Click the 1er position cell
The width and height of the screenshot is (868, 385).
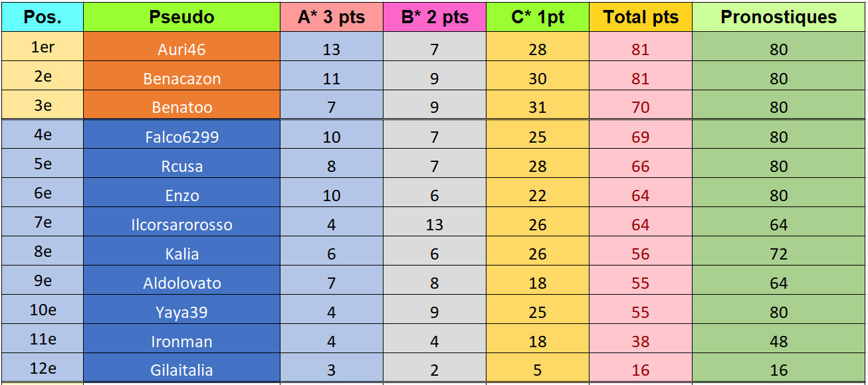tap(43, 49)
